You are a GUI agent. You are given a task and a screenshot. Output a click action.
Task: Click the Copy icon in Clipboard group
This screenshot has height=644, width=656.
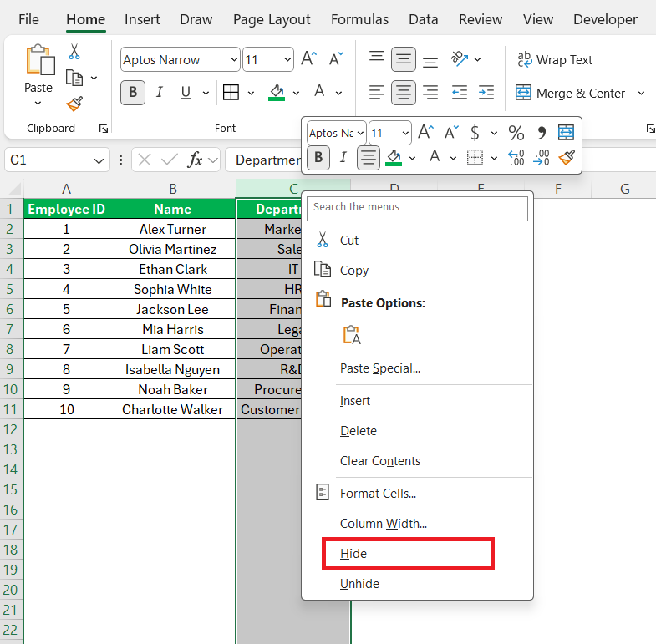tap(74, 78)
